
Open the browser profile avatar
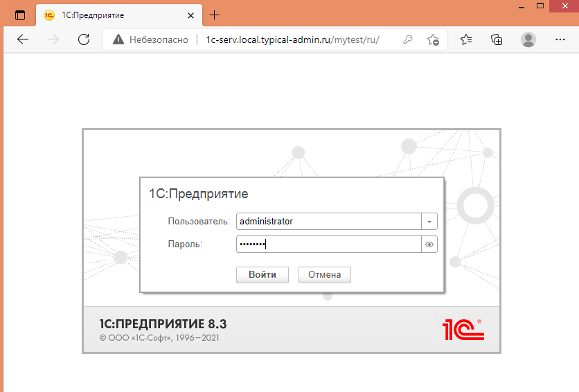(528, 39)
